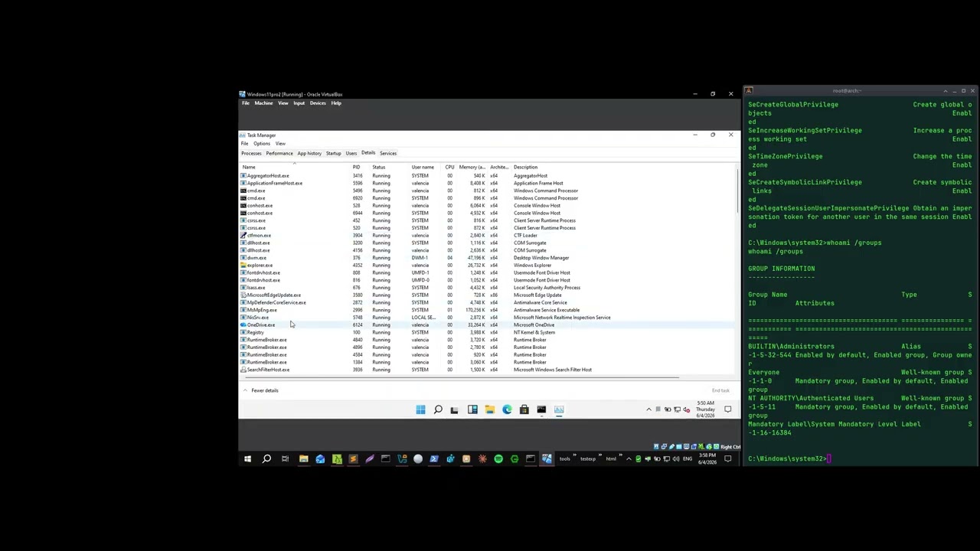
Task: Expand the guest system tray overflow chevron
Action: click(648, 409)
